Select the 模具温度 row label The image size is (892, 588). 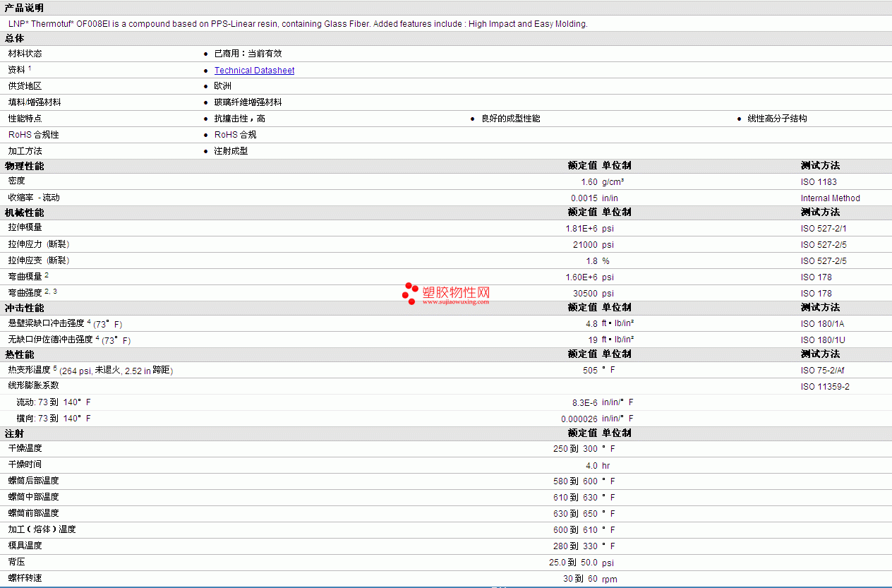click(25, 546)
